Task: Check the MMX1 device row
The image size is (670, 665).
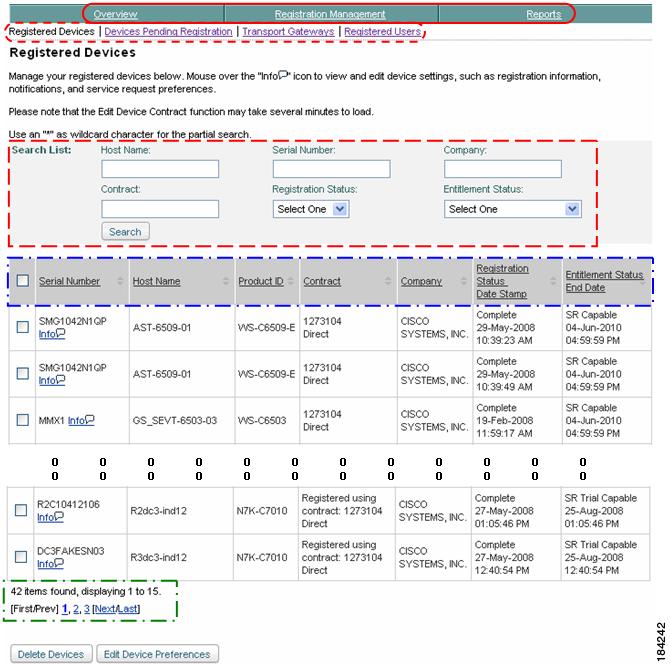Action: [23, 420]
